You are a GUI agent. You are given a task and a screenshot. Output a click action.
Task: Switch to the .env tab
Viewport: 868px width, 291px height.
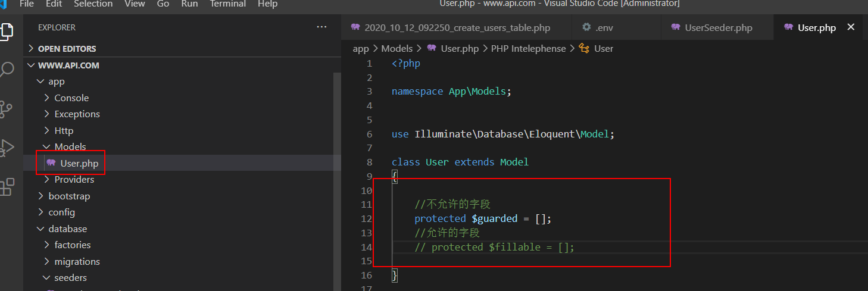(616, 27)
